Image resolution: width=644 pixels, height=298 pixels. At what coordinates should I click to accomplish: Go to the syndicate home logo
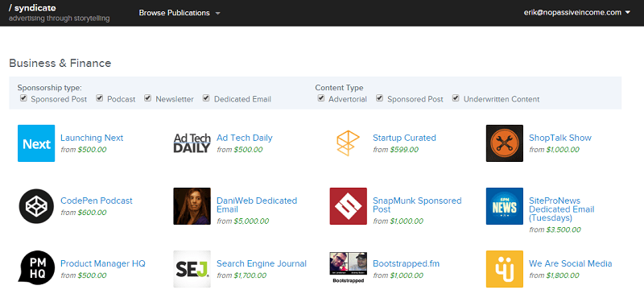pyautogui.click(x=32, y=8)
